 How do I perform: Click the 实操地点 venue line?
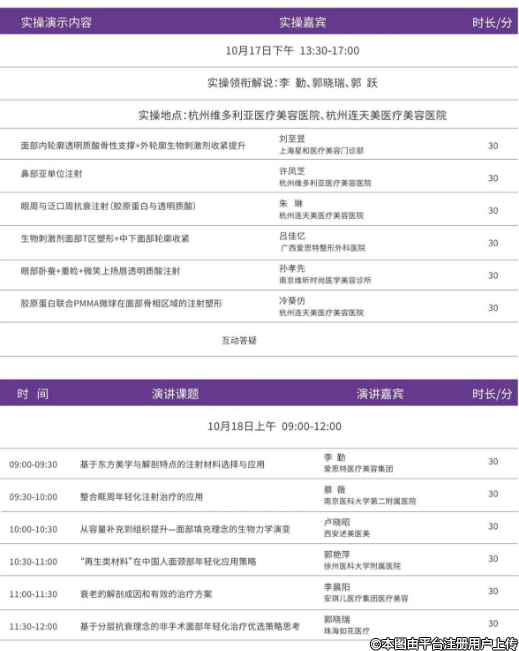(x=292, y=115)
